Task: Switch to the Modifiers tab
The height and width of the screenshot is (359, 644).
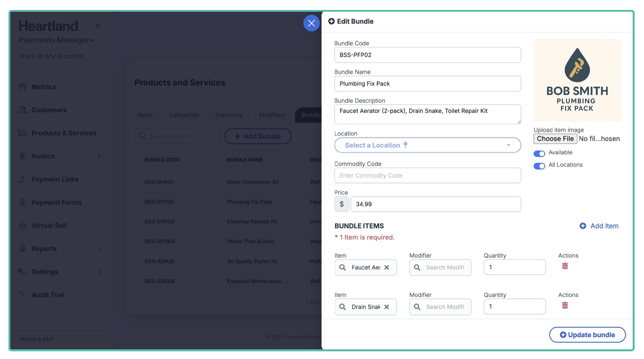Action: pyautogui.click(x=272, y=115)
